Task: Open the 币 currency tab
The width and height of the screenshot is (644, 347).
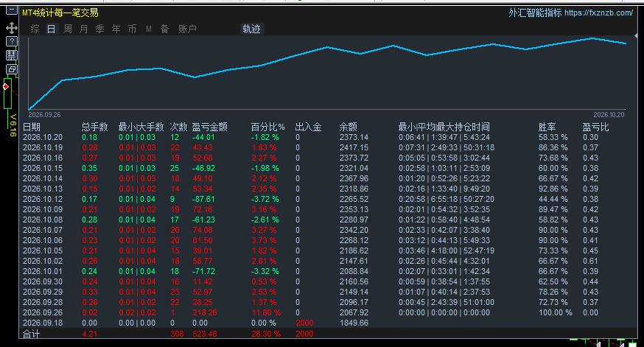Action: [x=132, y=29]
